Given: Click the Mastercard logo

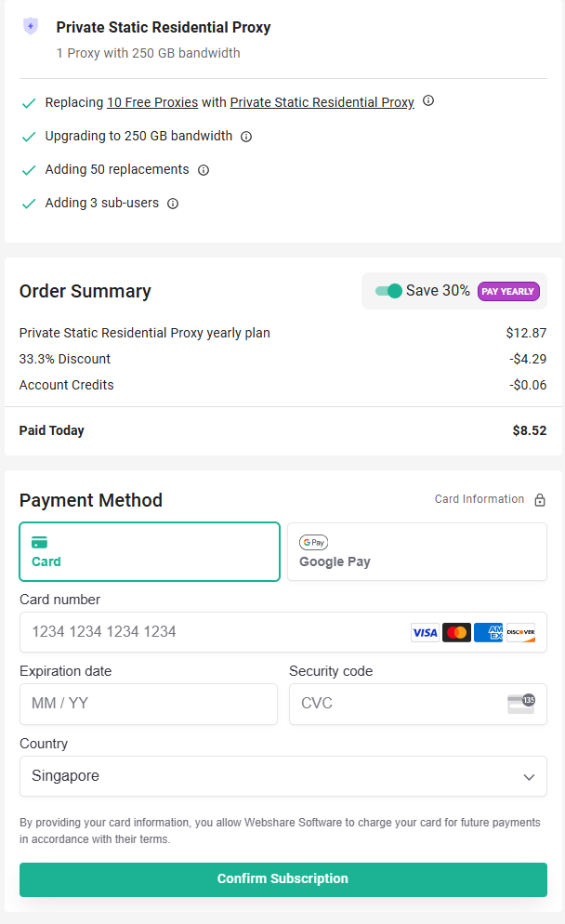Looking at the screenshot, I should pos(456,632).
